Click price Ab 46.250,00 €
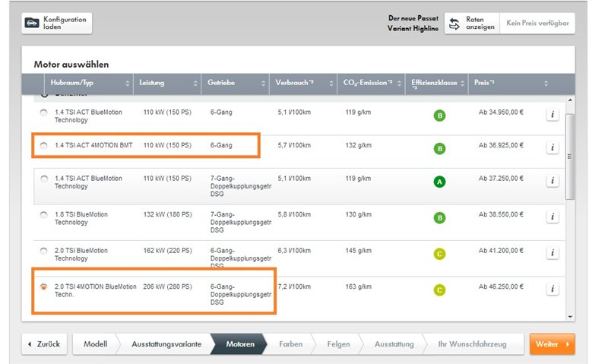This screenshot has height=364, width=608. click(501, 286)
